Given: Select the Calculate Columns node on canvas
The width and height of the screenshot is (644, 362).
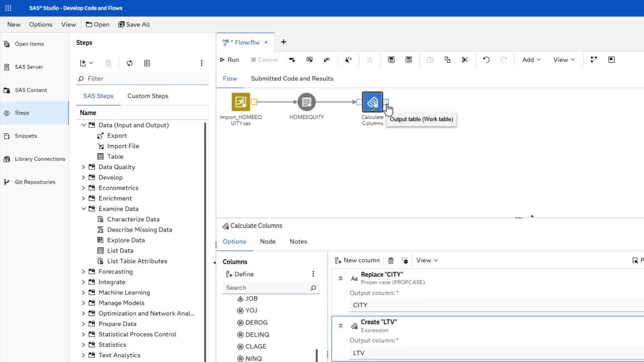Looking at the screenshot, I should click(x=372, y=102).
